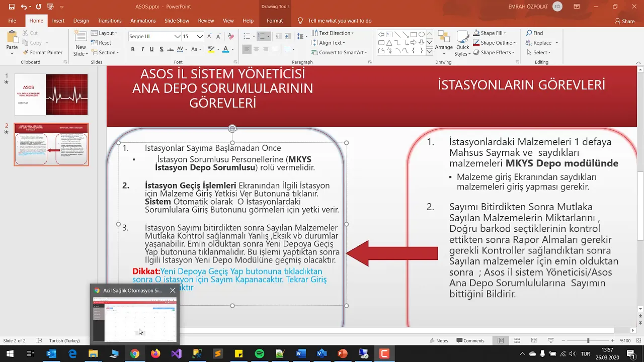The width and height of the screenshot is (644, 362).
Task: Clear all formatting
Action: click(231, 36)
